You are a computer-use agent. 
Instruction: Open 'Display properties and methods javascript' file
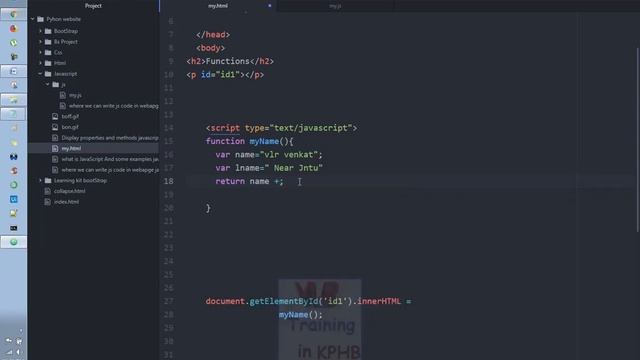pos(110,138)
